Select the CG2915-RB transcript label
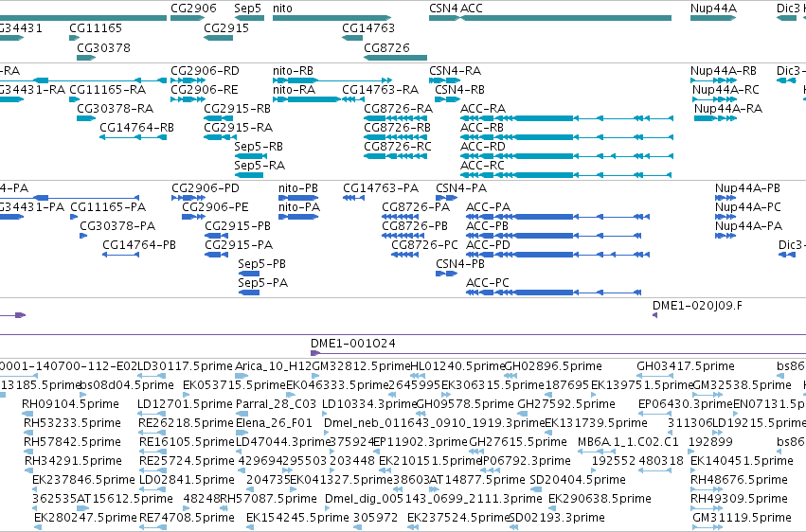 pyautogui.click(x=237, y=108)
